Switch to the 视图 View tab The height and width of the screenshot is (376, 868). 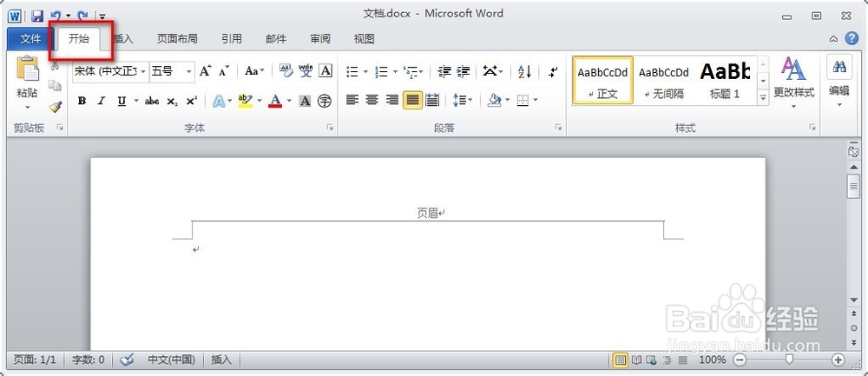coord(365,39)
